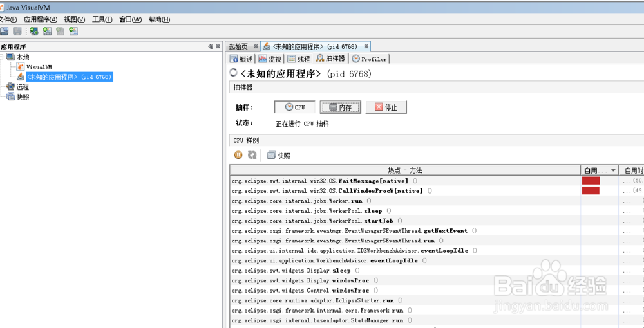Select <未知的应用程序> (pid 6768) tree item
644x328 pixels.
point(69,77)
